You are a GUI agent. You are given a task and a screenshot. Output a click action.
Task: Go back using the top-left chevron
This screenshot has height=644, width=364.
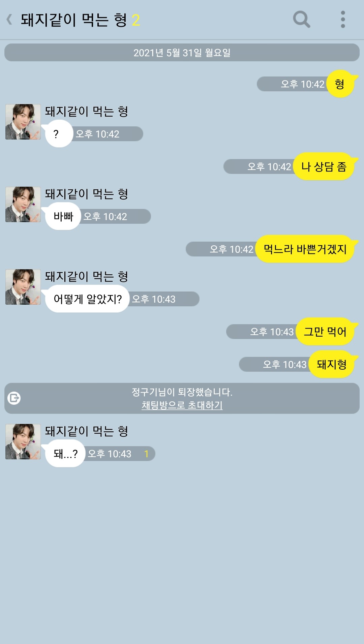(9, 20)
